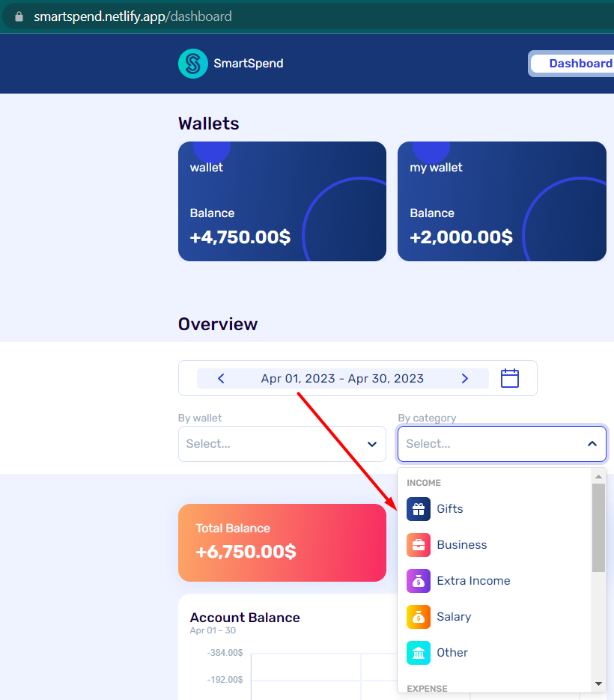
Task: Select the Extra Income money bag icon
Action: pyautogui.click(x=418, y=581)
